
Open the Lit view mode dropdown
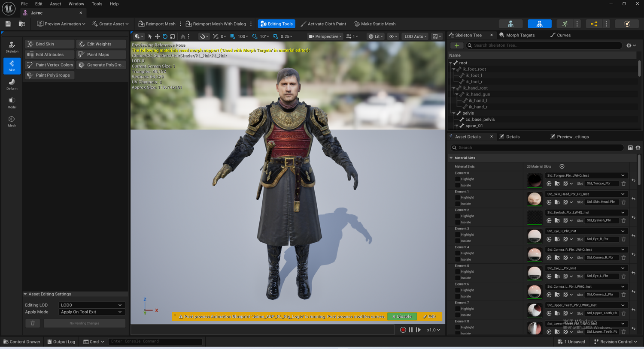pos(377,36)
